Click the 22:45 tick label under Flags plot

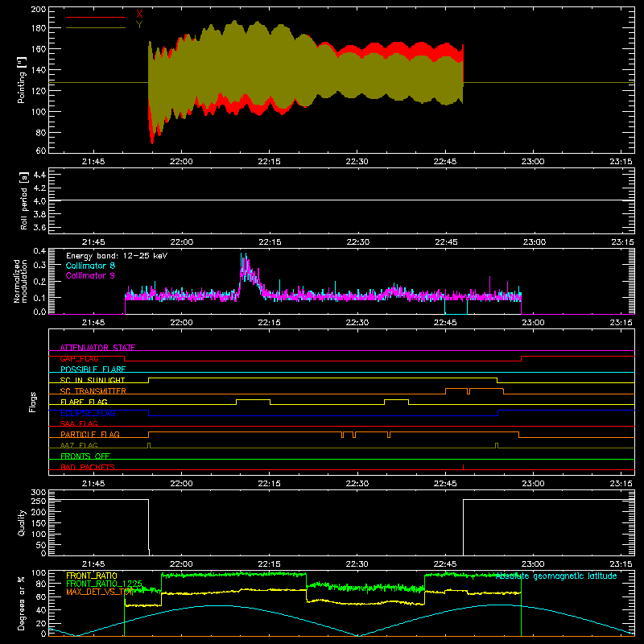pyautogui.click(x=445, y=484)
